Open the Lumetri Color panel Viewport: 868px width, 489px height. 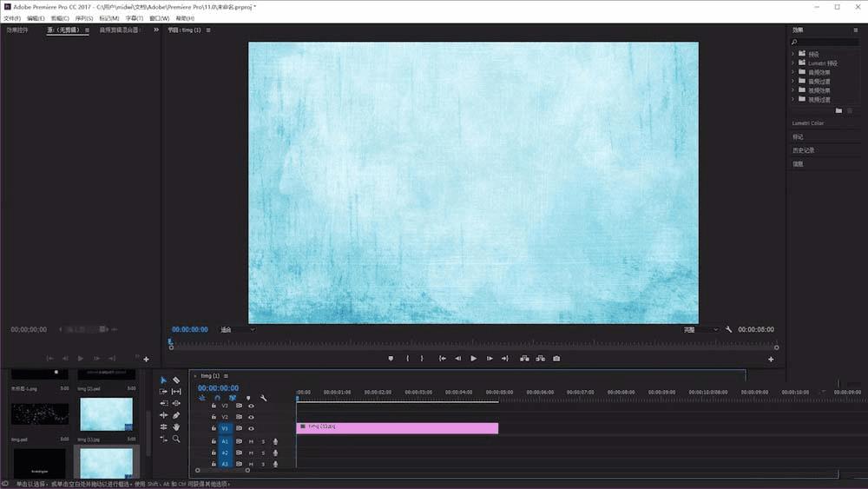point(808,123)
